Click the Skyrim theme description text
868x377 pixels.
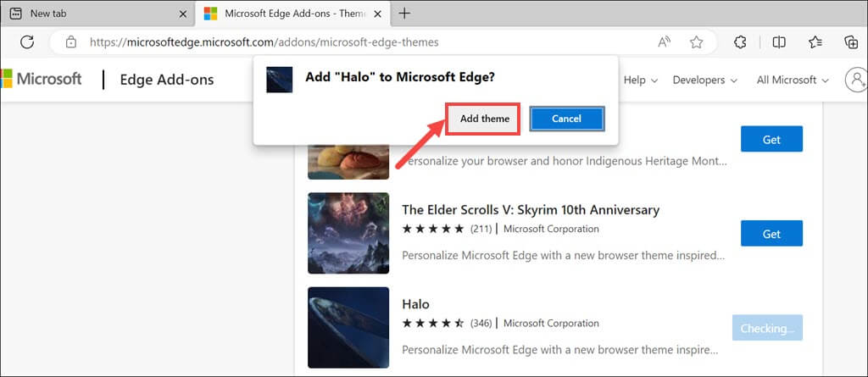coord(563,256)
